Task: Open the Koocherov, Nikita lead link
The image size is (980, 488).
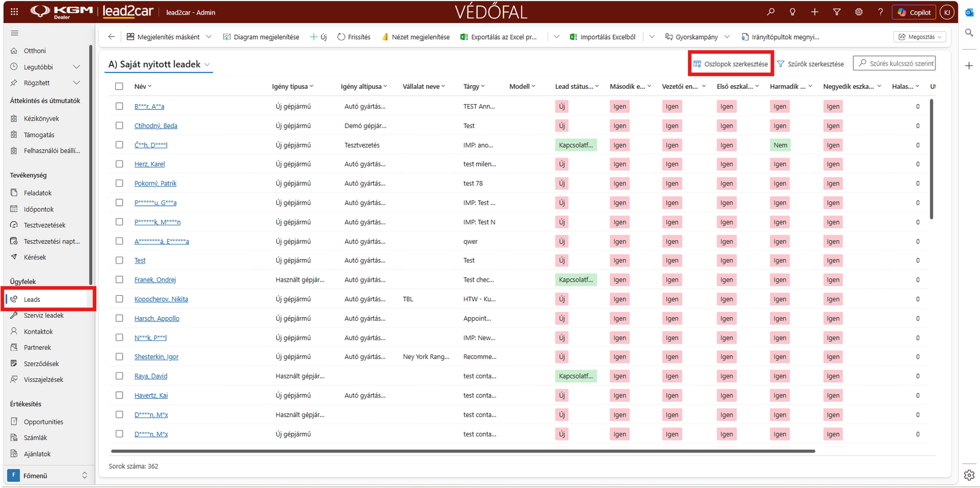Action: point(161,299)
